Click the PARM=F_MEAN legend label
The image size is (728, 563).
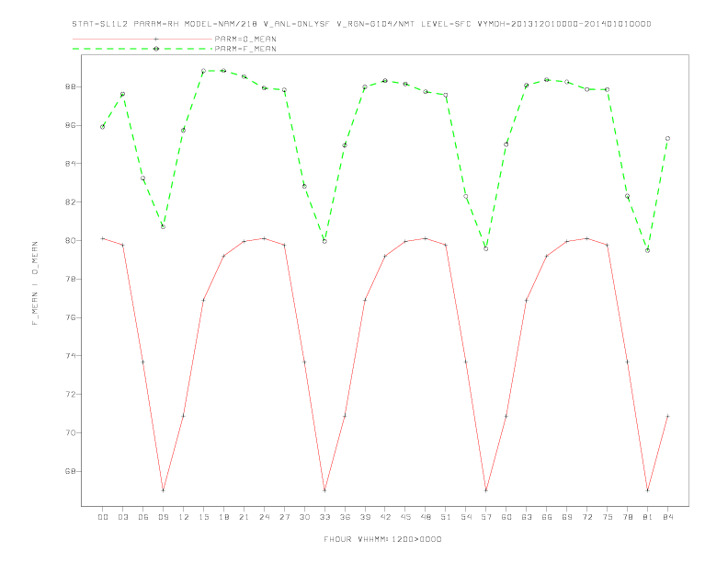[245, 49]
